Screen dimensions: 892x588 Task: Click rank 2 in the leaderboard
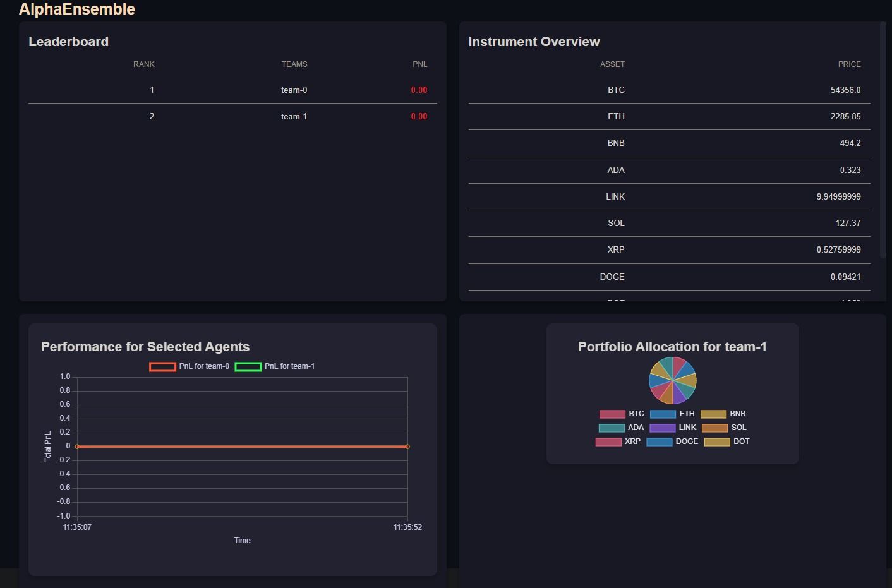(x=152, y=117)
